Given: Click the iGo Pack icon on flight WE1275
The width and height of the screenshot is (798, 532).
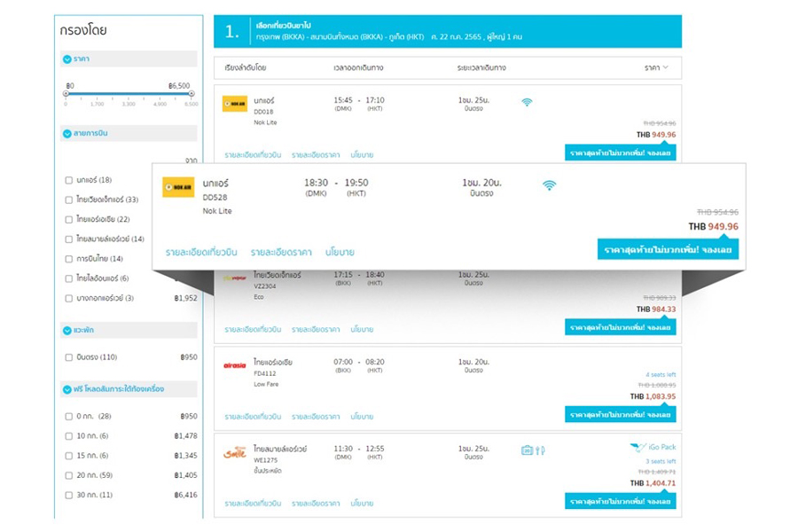Looking at the screenshot, I should pyautogui.click(x=638, y=448).
